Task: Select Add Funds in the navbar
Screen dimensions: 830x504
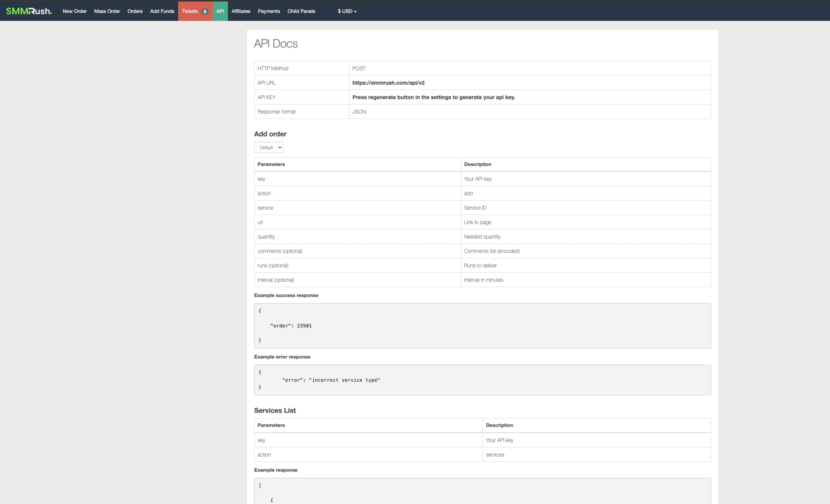Action: tap(162, 11)
